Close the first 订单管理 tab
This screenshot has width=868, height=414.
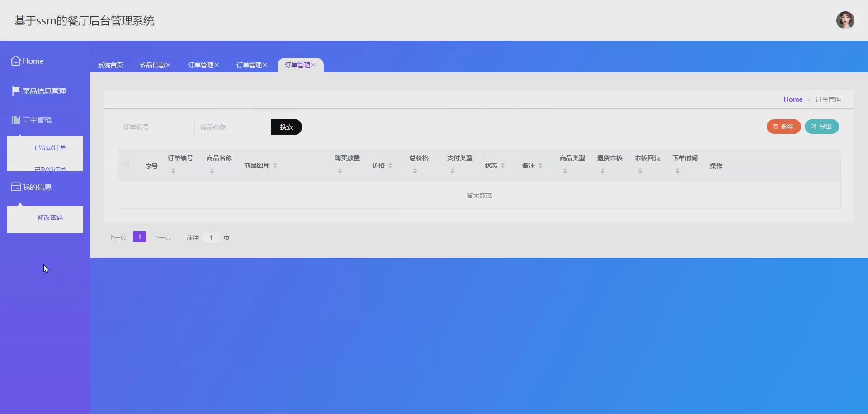[x=217, y=65]
